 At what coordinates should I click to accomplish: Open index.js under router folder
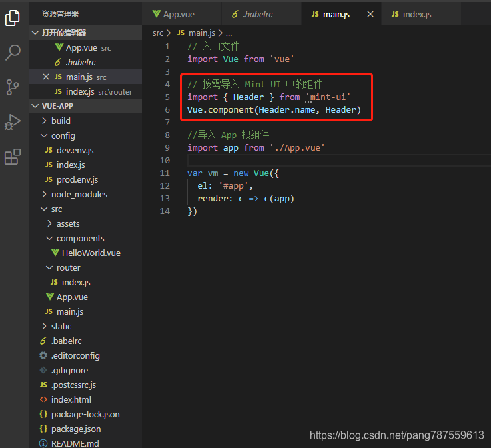(85, 282)
